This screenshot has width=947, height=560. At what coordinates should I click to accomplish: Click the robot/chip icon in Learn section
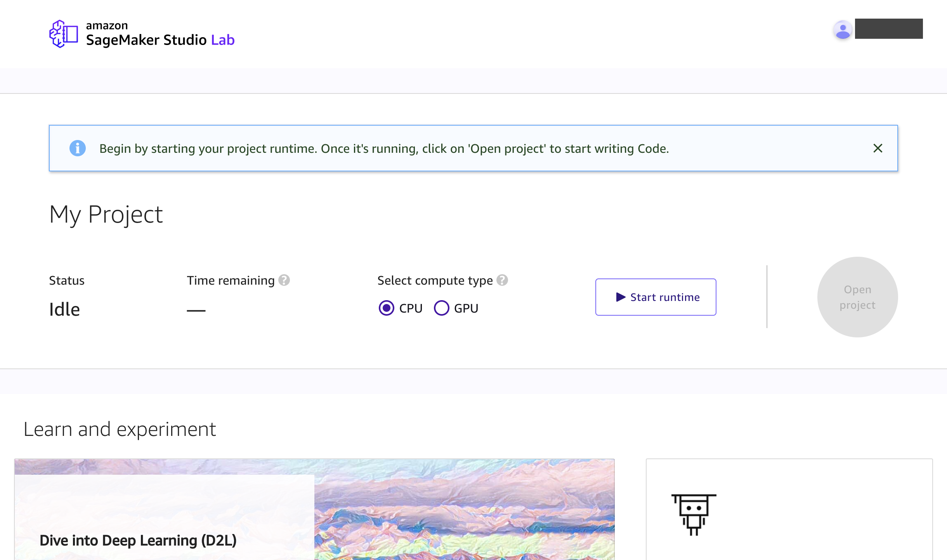(694, 513)
